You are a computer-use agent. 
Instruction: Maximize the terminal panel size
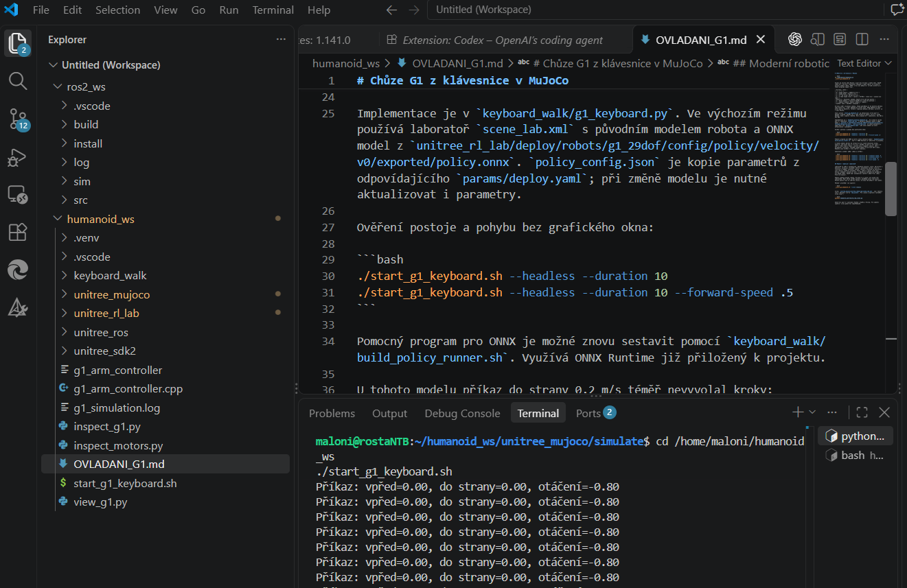click(x=862, y=412)
